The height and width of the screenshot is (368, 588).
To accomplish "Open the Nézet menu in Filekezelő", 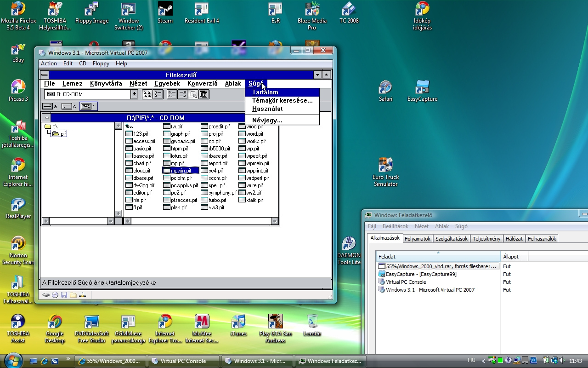I will pos(138,84).
